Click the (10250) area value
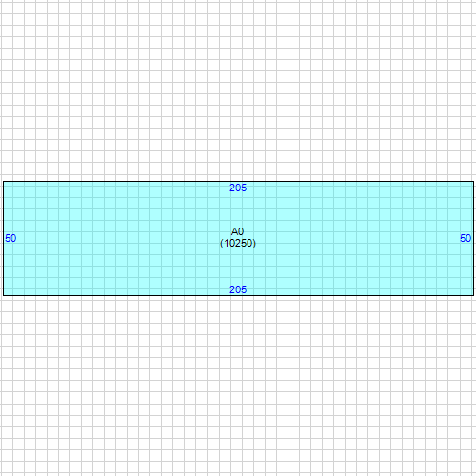The image size is (476, 476). click(238, 243)
